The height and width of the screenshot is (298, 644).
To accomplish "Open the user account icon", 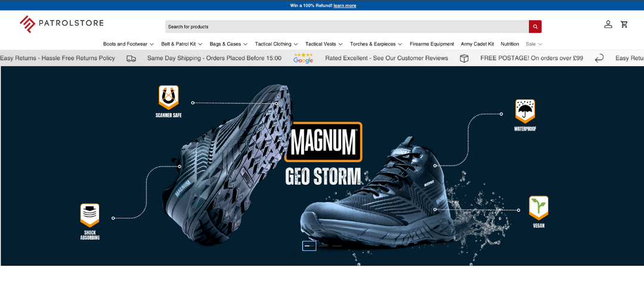I will click(608, 24).
